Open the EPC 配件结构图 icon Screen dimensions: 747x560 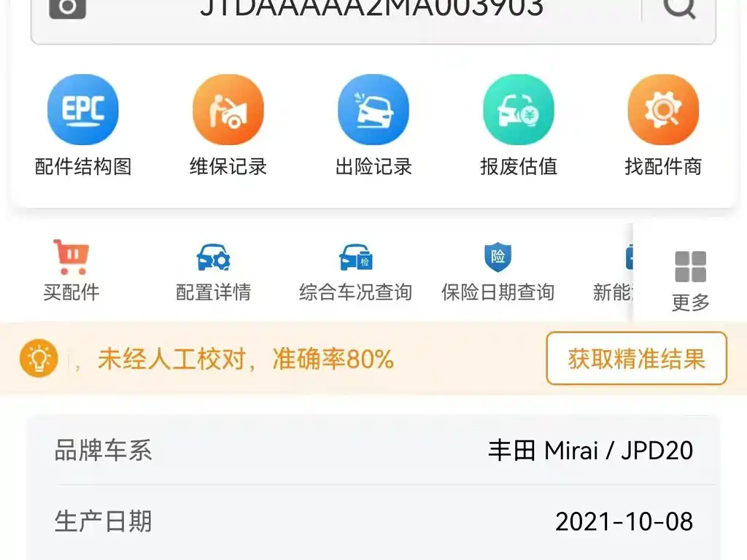(83, 109)
